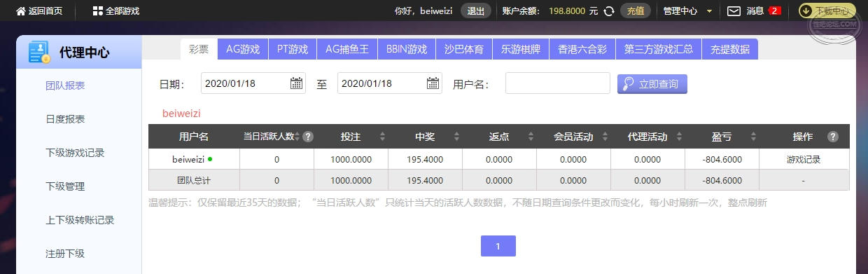Open 注册下级 in the sidebar
The image size is (868, 274).
coord(65,254)
